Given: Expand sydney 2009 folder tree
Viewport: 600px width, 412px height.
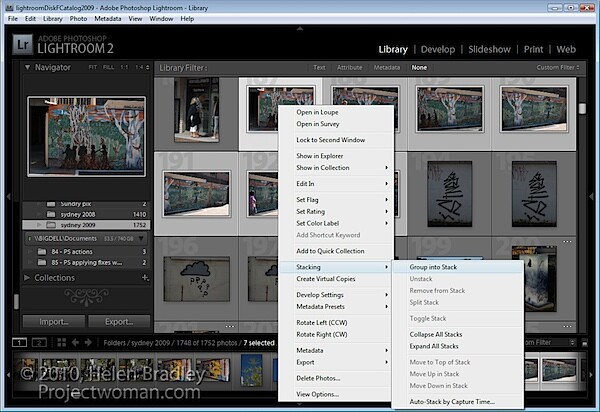Looking at the screenshot, I should click(39, 225).
